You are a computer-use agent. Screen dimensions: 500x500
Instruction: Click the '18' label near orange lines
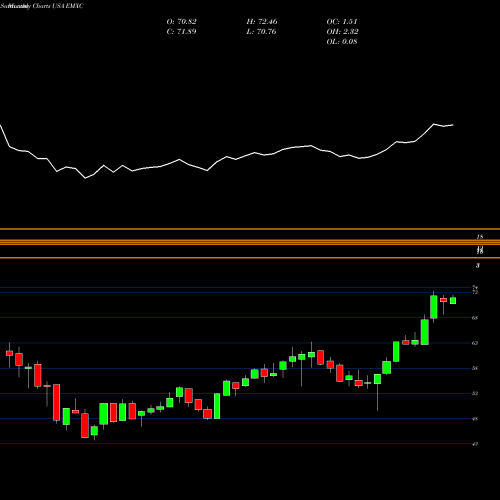(x=480, y=237)
